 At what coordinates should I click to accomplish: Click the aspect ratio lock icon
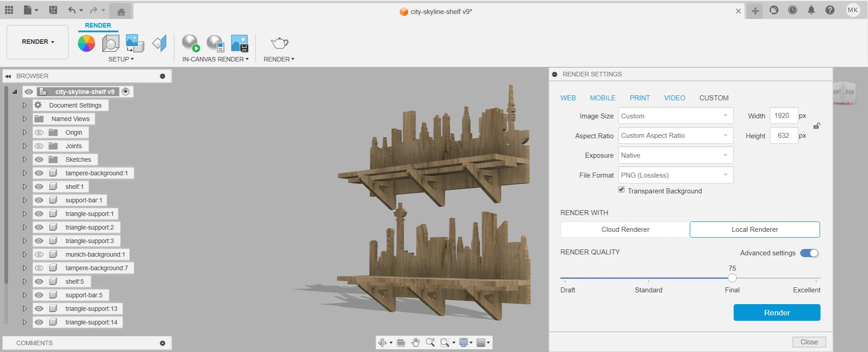[x=816, y=126]
